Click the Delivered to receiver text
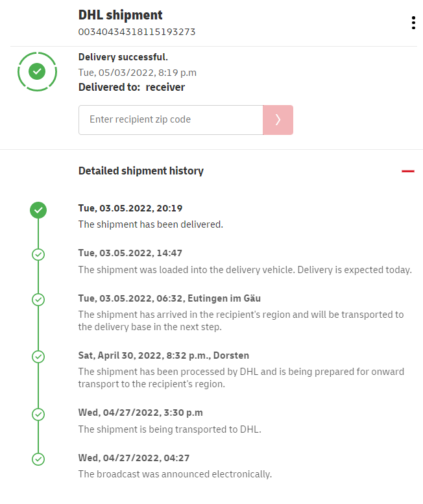Screen dimensions: 423x504 pos(132,88)
